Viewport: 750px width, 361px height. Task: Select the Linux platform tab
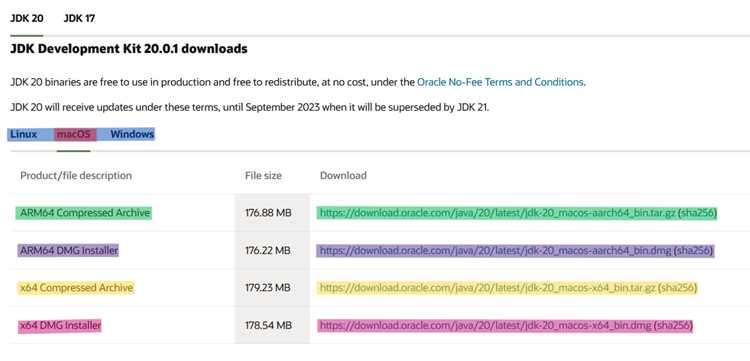tap(23, 134)
